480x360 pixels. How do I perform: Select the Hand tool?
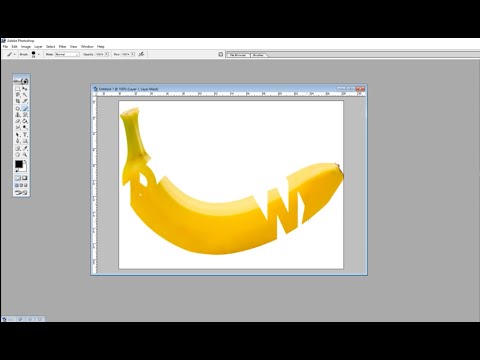(18, 155)
